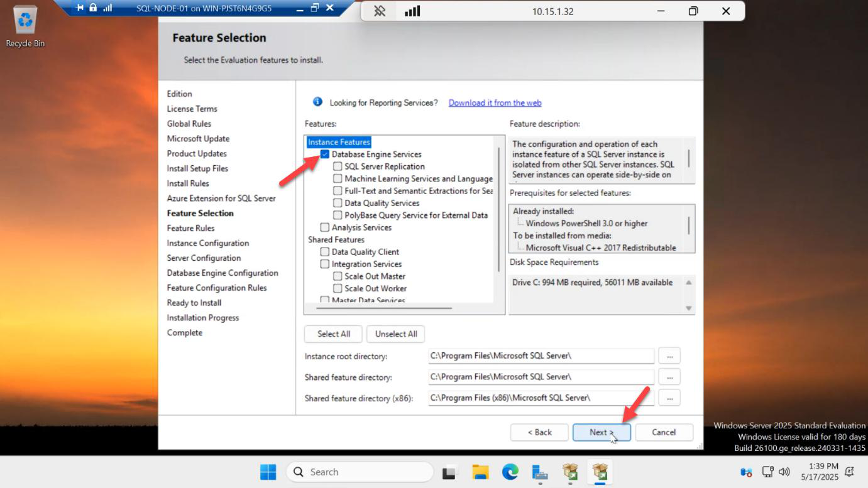
Task: Open Task View from the taskbar
Action: tap(449, 472)
